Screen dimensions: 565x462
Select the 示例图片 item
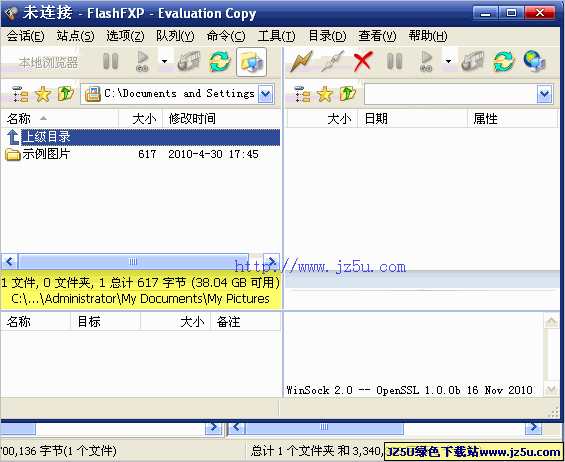38,154
